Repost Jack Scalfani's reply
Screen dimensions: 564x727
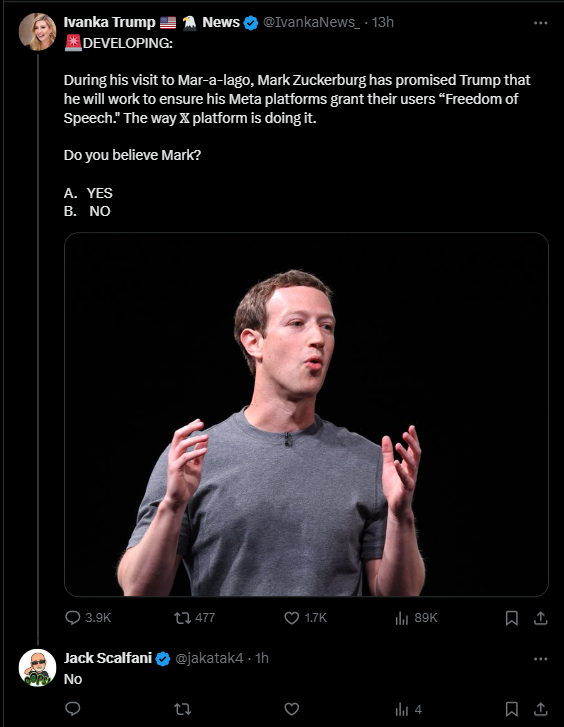point(182,709)
